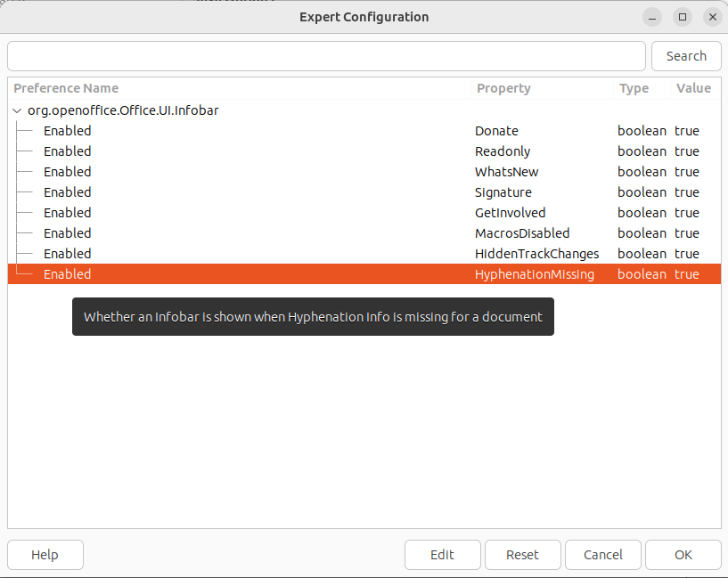Select the Signature preference row
This screenshot has height=578, width=728.
coord(503,192)
